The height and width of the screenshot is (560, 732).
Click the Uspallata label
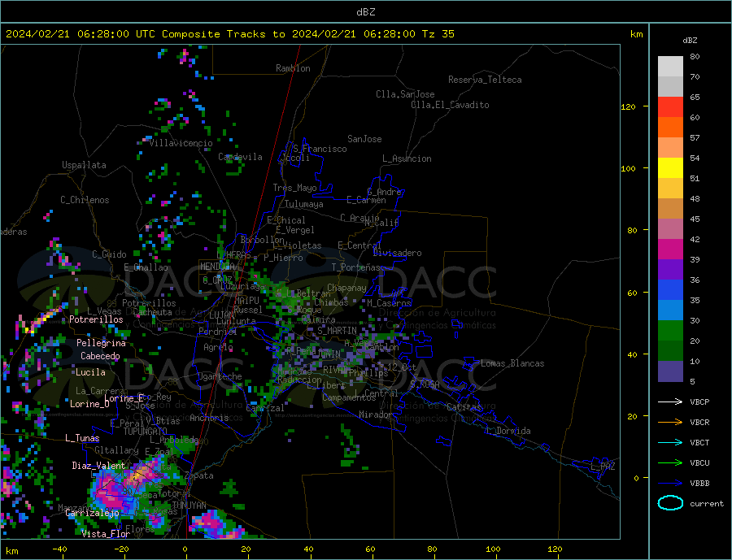(x=84, y=165)
